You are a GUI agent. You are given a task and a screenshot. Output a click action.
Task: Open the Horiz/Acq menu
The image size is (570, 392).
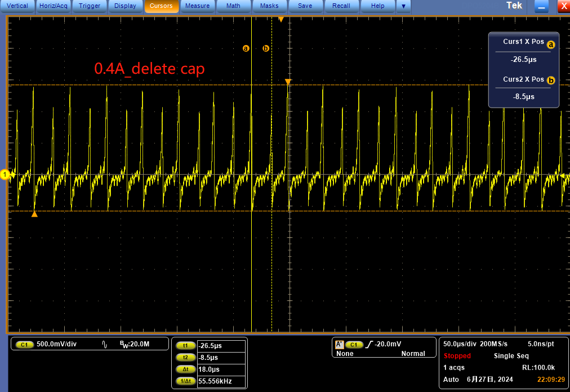coord(54,6)
